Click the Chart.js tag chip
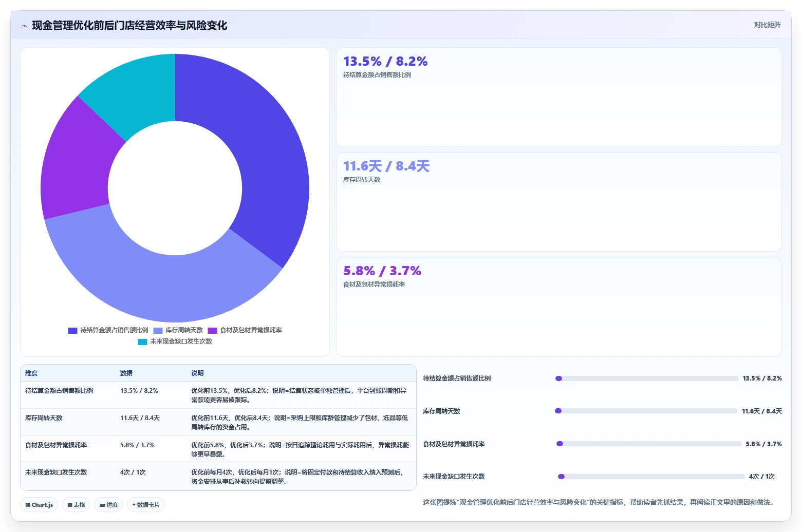Viewport: 802px width, 532px height. (x=39, y=505)
